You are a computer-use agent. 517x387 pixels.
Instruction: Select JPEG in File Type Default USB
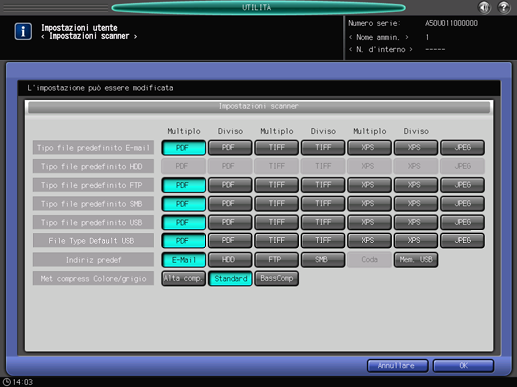(x=462, y=241)
